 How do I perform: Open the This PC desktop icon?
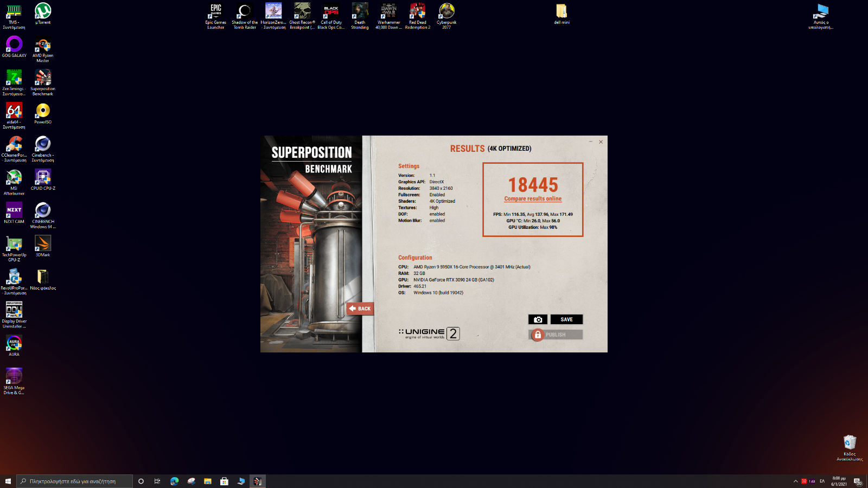click(821, 16)
